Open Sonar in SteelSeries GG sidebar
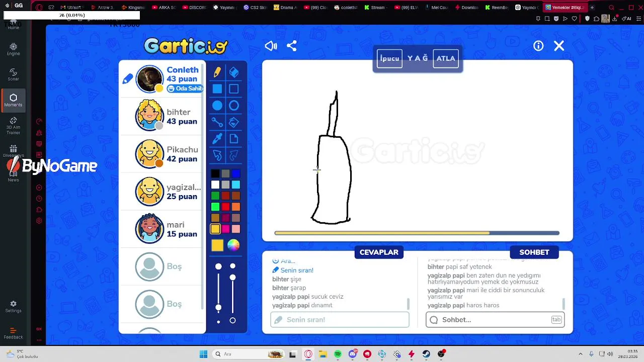 point(13,75)
